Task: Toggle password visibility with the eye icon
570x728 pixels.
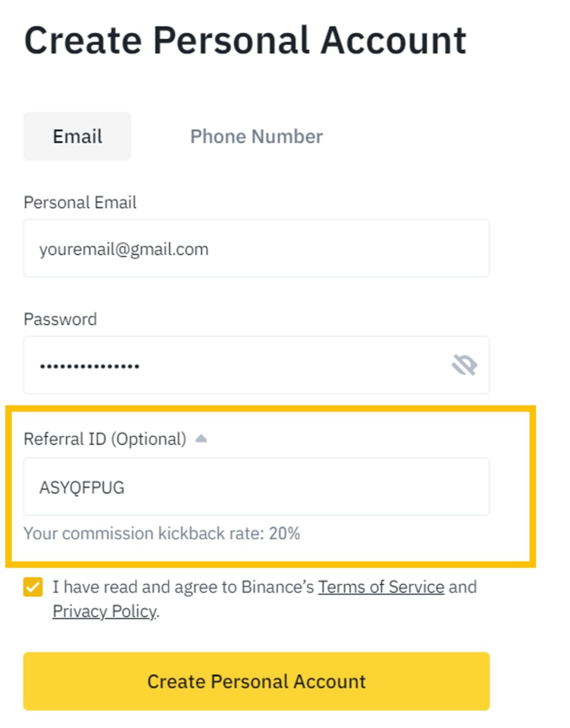Action: click(x=466, y=365)
